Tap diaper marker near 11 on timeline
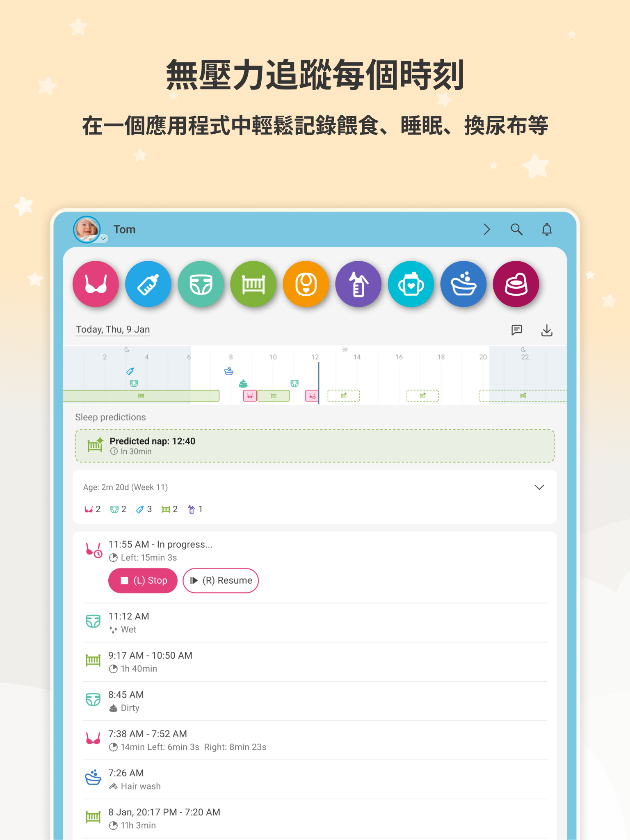The image size is (630, 840). tap(294, 383)
